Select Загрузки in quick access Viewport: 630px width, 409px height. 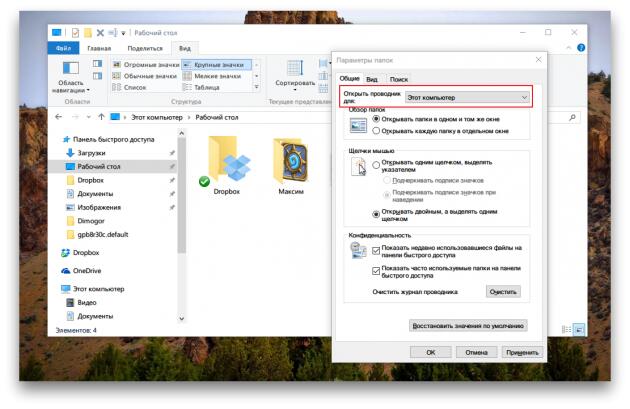pos(92,152)
